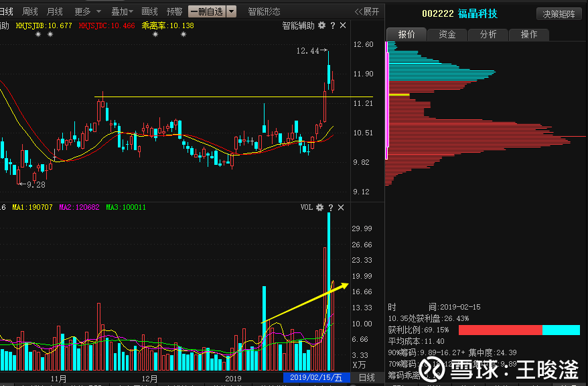Click the 12月 axis label
This screenshot has width=588, height=386.
click(149, 379)
